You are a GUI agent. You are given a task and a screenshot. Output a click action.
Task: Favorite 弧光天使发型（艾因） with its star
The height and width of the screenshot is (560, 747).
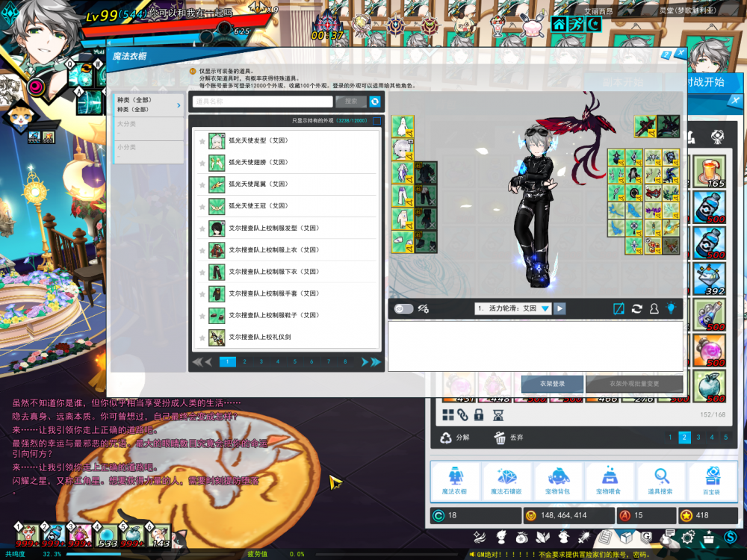202,141
